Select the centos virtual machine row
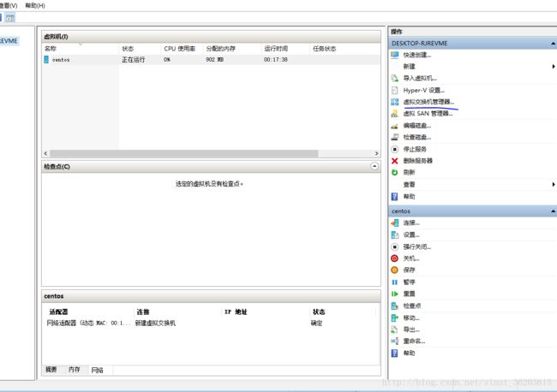The image size is (557, 392). (211, 60)
